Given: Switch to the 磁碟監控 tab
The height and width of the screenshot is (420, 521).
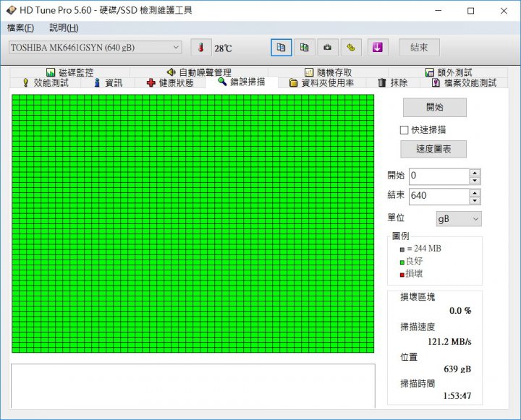Looking at the screenshot, I should [x=69, y=72].
